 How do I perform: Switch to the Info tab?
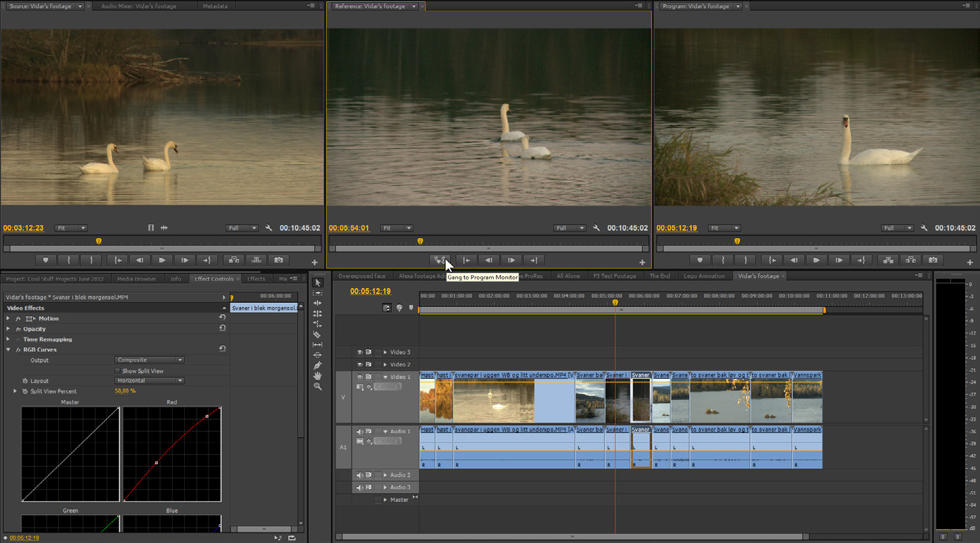click(x=175, y=279)
